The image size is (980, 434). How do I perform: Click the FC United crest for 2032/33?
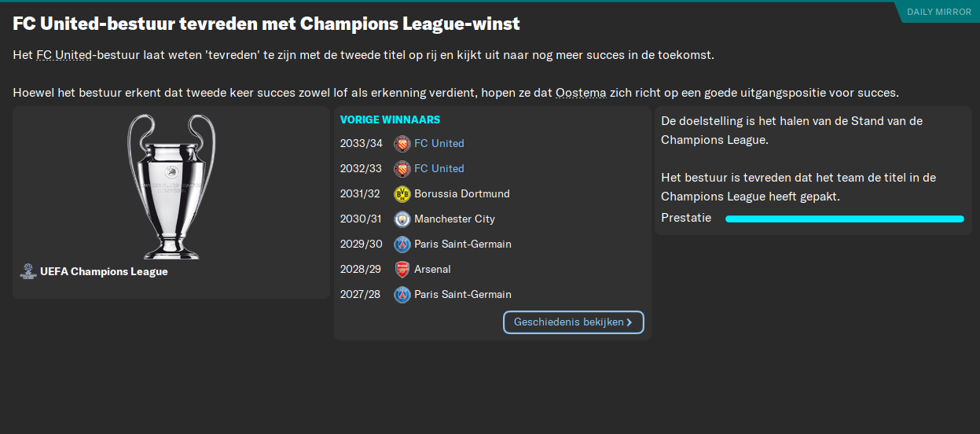tap(402, 169)
